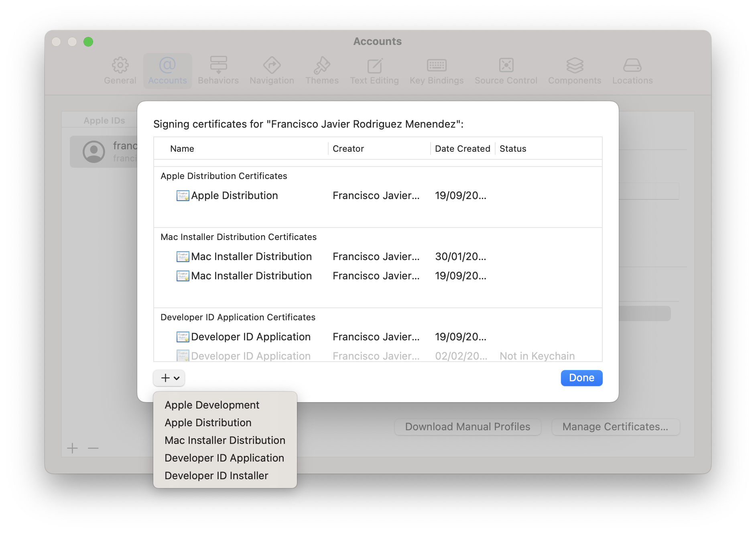Open Source Control preferences pane
This screenshot has width=756, height=533.
[506, 71]
